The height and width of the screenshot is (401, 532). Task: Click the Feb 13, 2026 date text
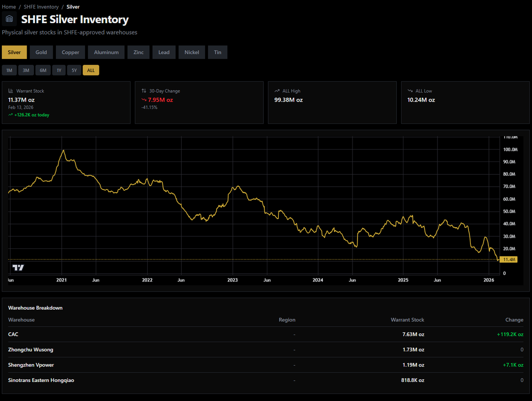point(21,107)
